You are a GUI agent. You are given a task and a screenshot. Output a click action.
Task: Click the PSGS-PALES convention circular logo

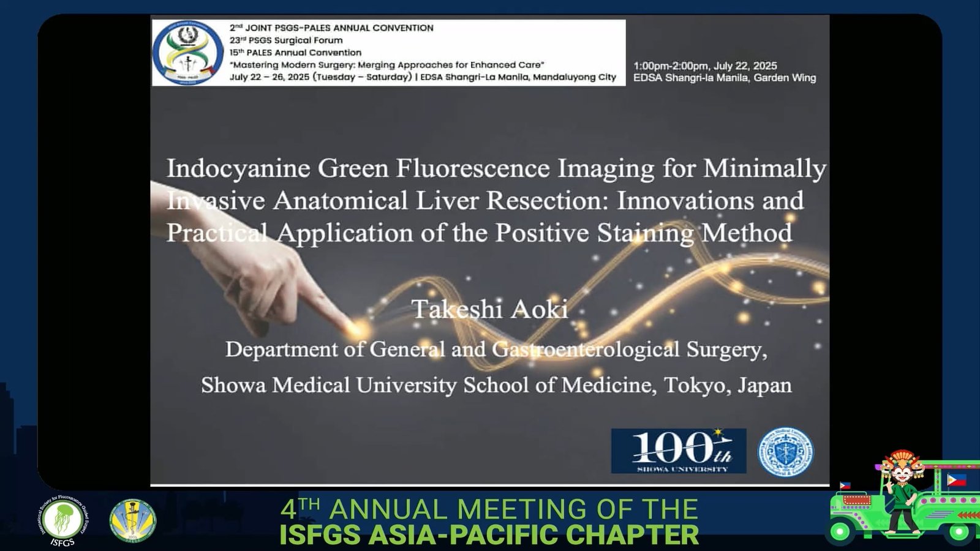tap(187, 53)
